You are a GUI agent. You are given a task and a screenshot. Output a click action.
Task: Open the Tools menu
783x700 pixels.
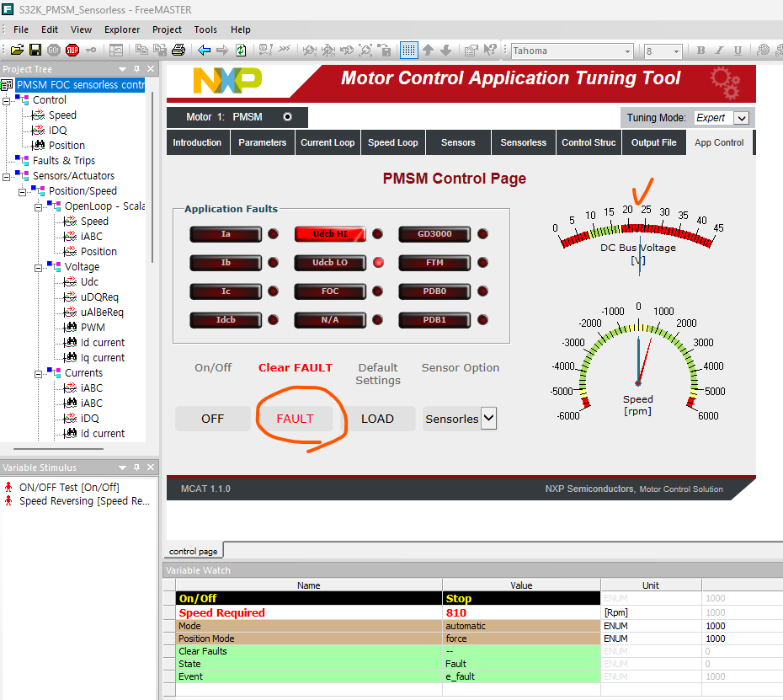205,29
